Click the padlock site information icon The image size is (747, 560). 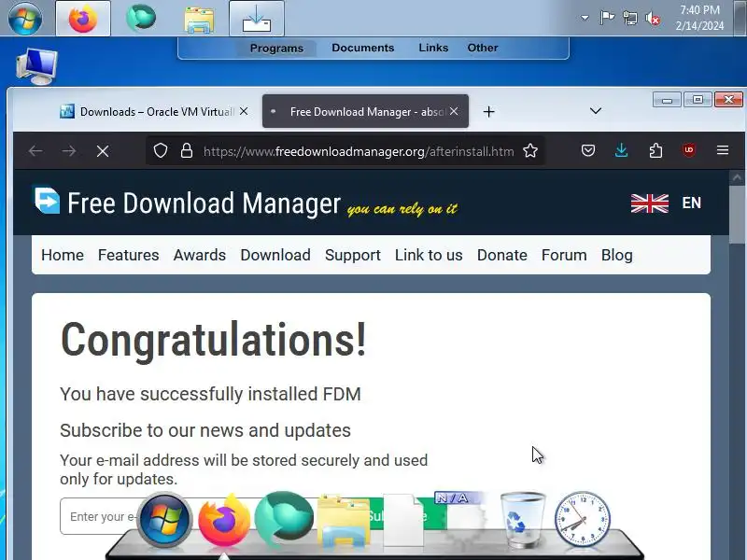187,151
